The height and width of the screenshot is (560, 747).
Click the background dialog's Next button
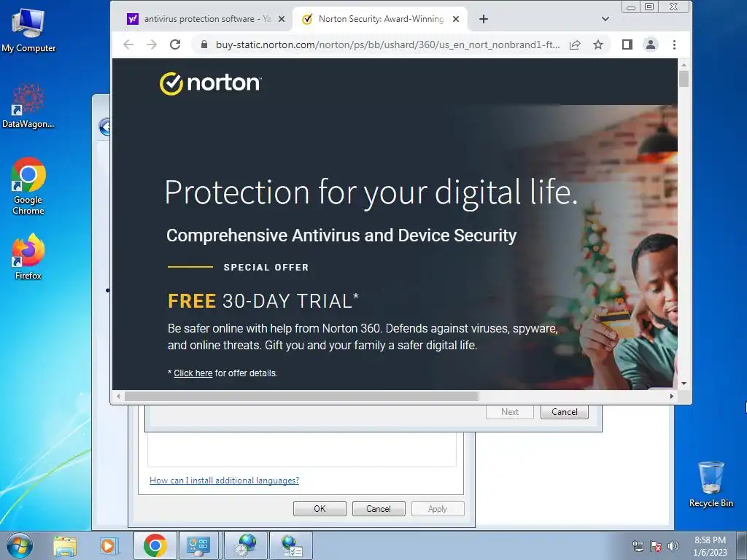pos(510,412)
